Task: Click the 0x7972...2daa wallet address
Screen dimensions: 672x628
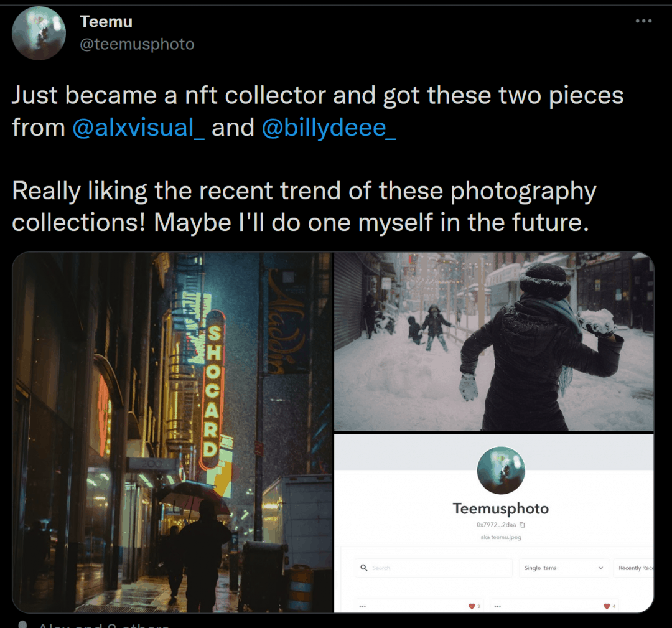Action: pos(496,525)
